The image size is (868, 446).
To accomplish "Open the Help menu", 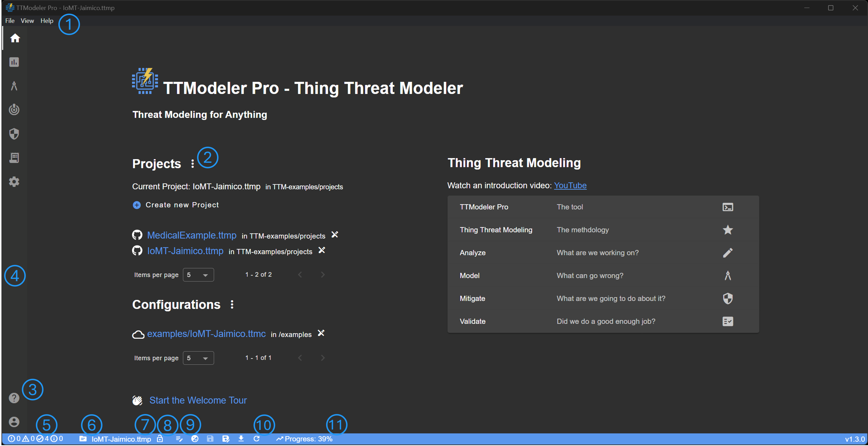I will (x=47, y=21).
